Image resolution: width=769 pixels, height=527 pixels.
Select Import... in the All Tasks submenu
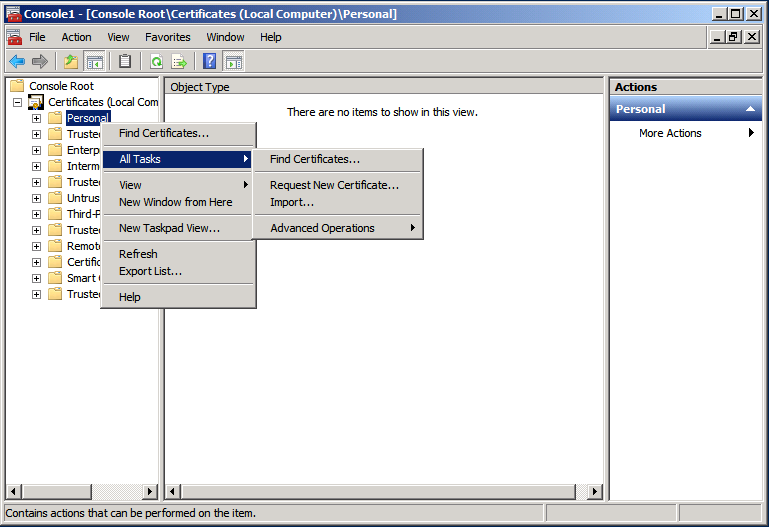point(292,202)
